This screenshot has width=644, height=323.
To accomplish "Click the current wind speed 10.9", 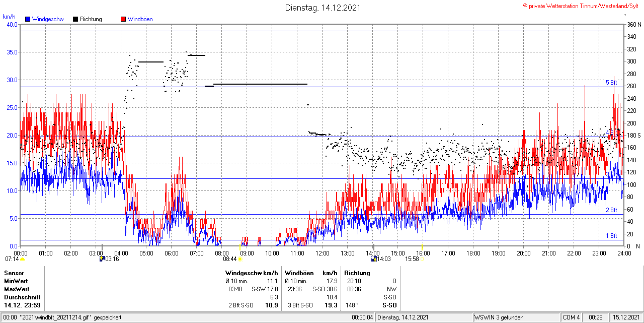I will (x=272, y=305).
